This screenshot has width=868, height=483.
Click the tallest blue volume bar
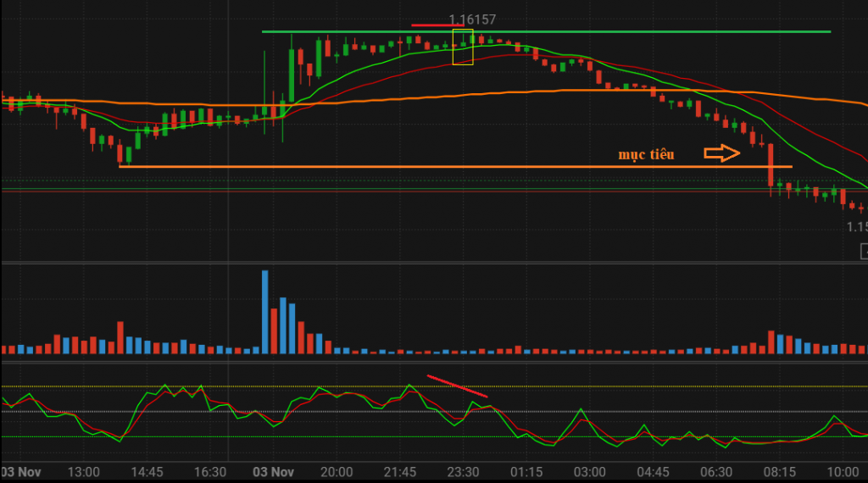coord(265,312)
